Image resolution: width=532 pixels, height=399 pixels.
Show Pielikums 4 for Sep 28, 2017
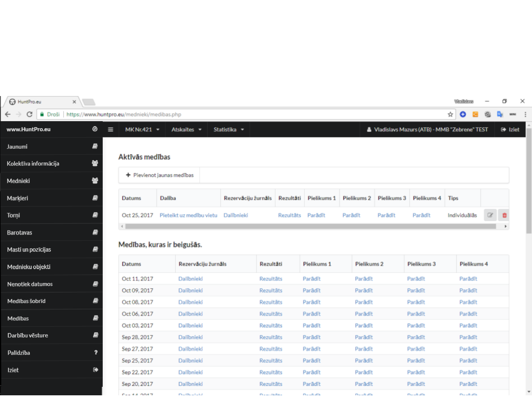(468, 337)
